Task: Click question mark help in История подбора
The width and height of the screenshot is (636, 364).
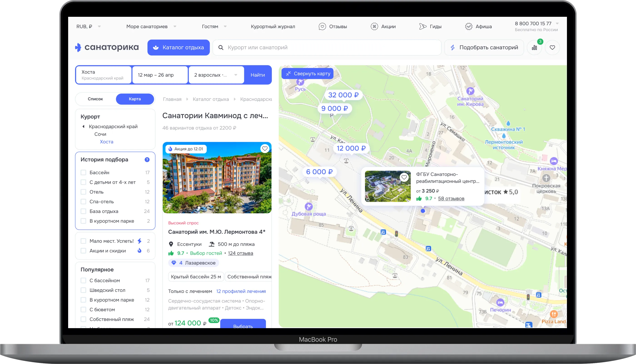Action: 147,160
